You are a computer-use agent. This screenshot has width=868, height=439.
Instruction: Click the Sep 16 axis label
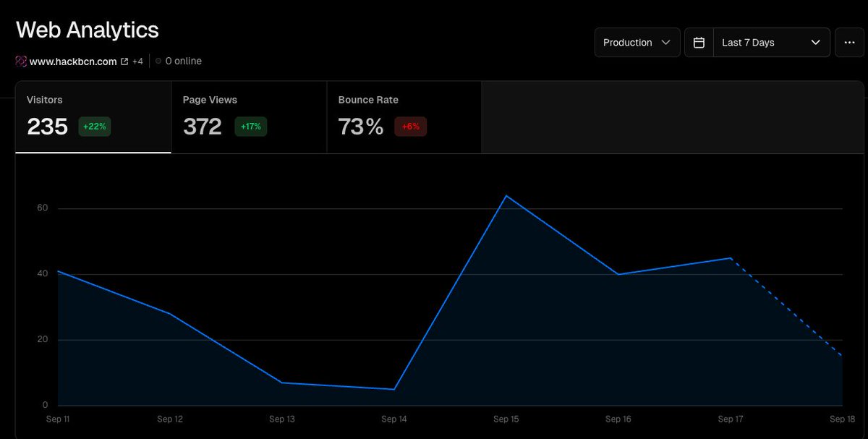pyautogui.click(x=618, y=419)
